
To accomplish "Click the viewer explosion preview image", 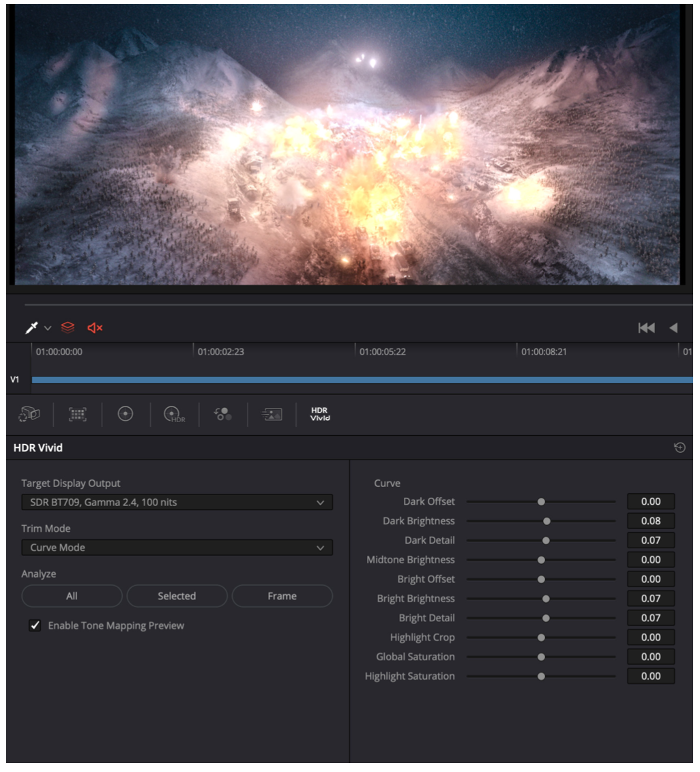I will click(x=347, y=145).
